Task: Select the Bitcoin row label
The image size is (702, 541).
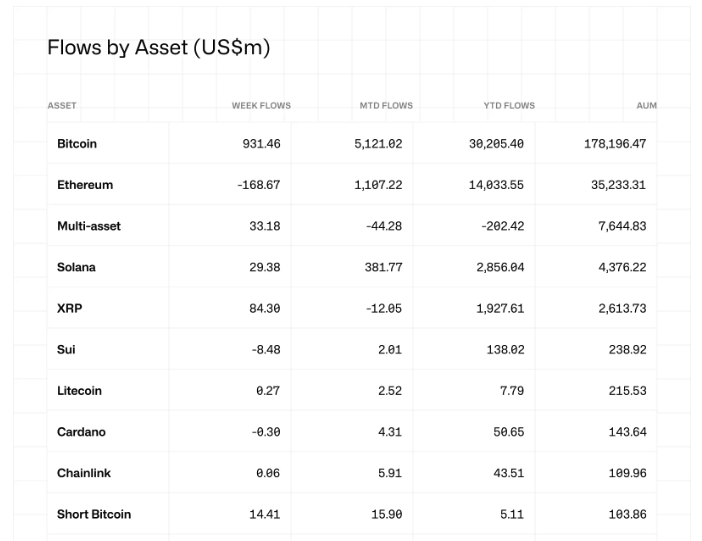Action: (77, 144)
